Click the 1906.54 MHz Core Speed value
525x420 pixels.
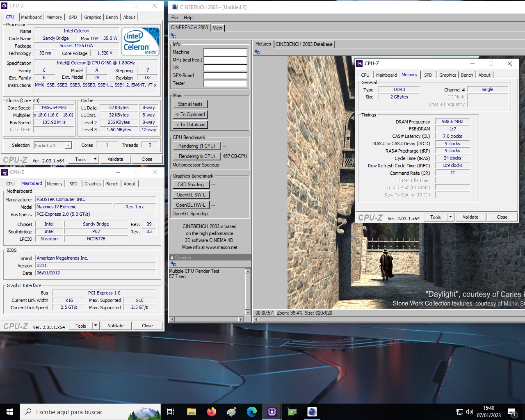54,107
